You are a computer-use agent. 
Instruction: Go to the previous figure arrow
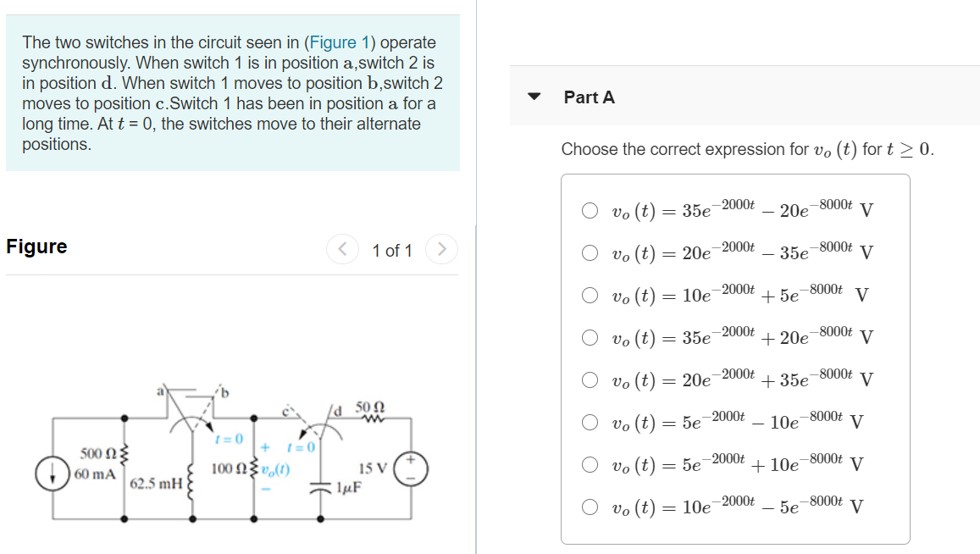click(x=342, y=250)
